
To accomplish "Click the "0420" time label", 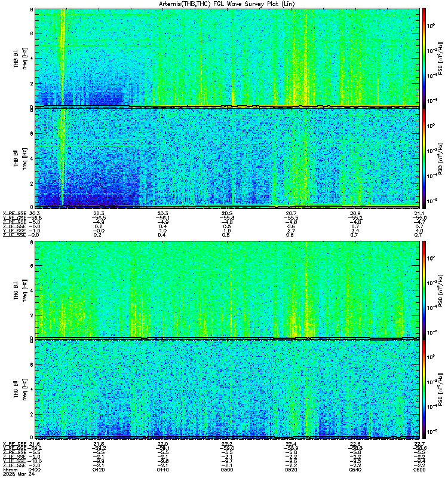I will (x=99, y=470).
